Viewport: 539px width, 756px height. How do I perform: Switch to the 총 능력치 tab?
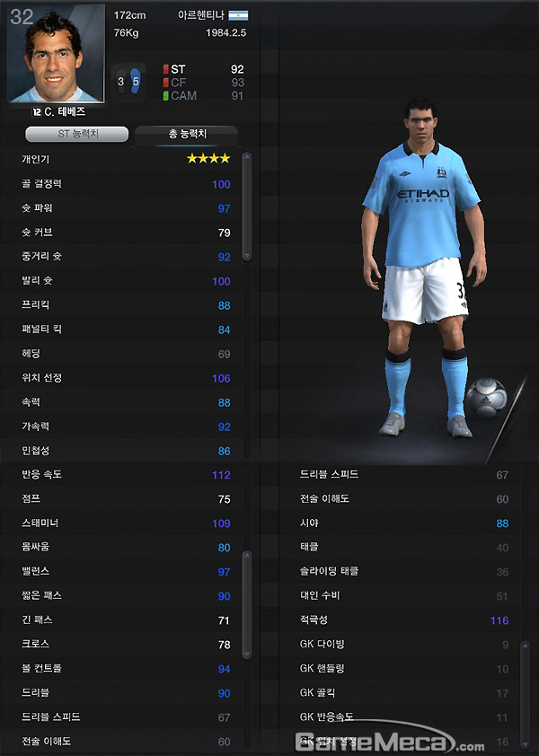coord(187,134)
